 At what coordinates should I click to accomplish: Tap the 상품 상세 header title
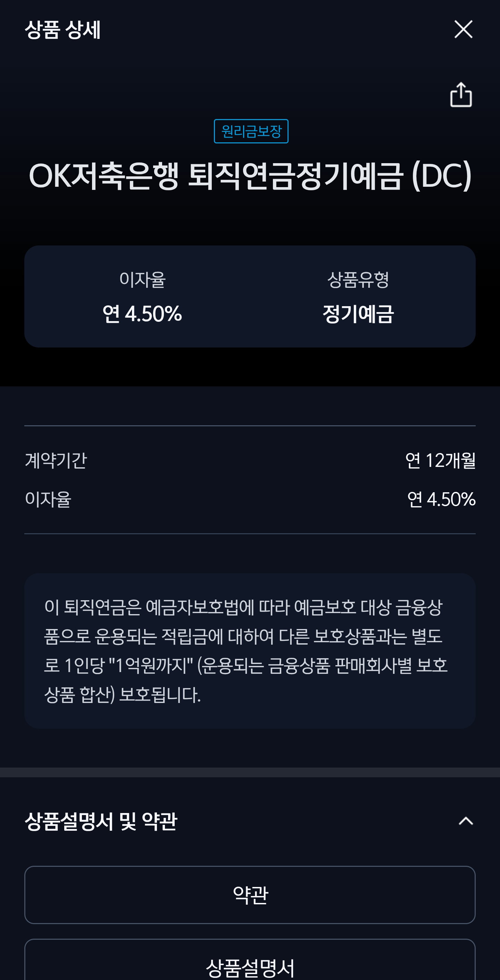pos(62,29)
